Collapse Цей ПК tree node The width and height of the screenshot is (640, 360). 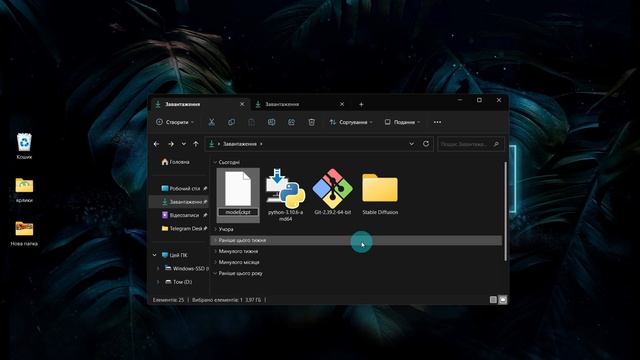pos(155,255)
